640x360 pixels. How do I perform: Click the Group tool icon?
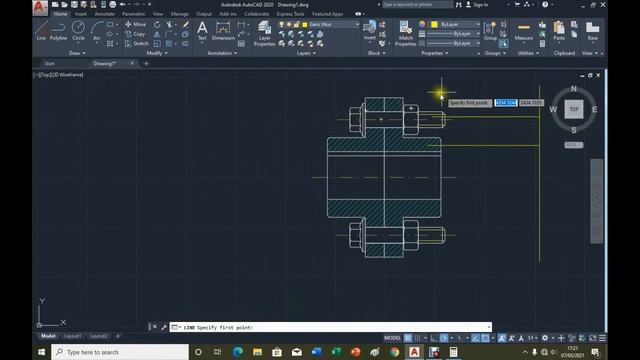point(490,31)
